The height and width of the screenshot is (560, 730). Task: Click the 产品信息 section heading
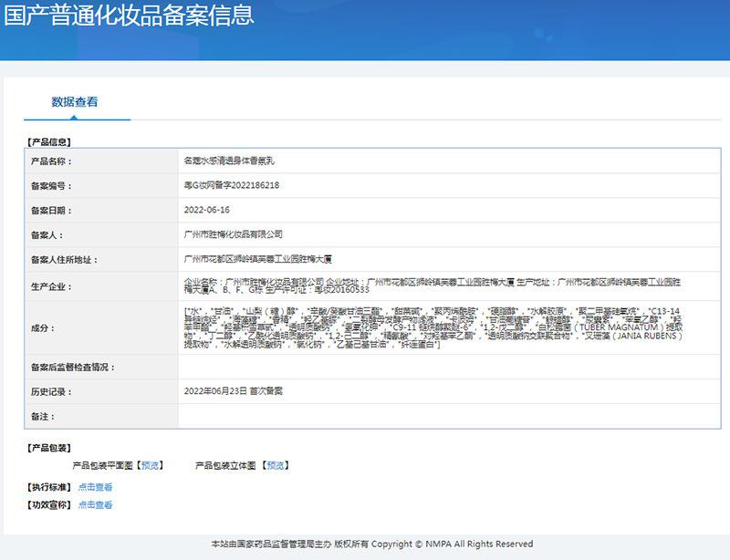49,142
